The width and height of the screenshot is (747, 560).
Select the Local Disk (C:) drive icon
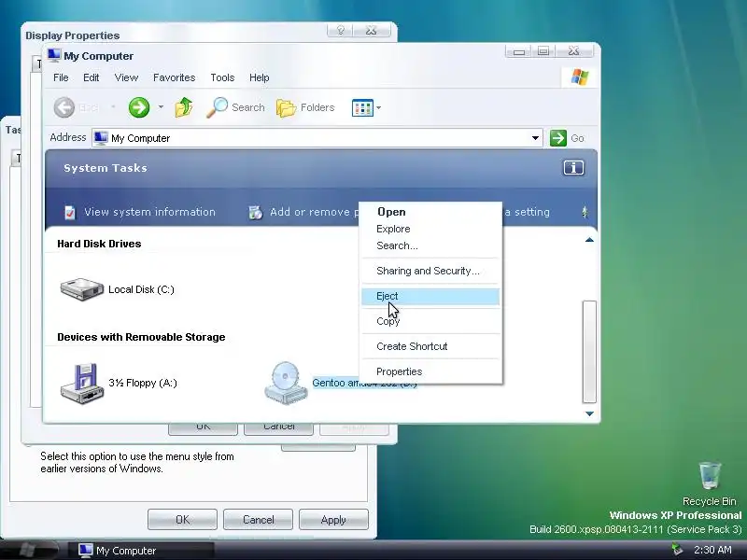tap(81, 289)
